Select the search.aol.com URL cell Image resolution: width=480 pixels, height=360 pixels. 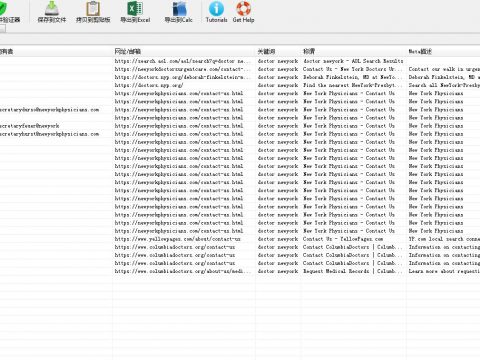pos(182,61)
